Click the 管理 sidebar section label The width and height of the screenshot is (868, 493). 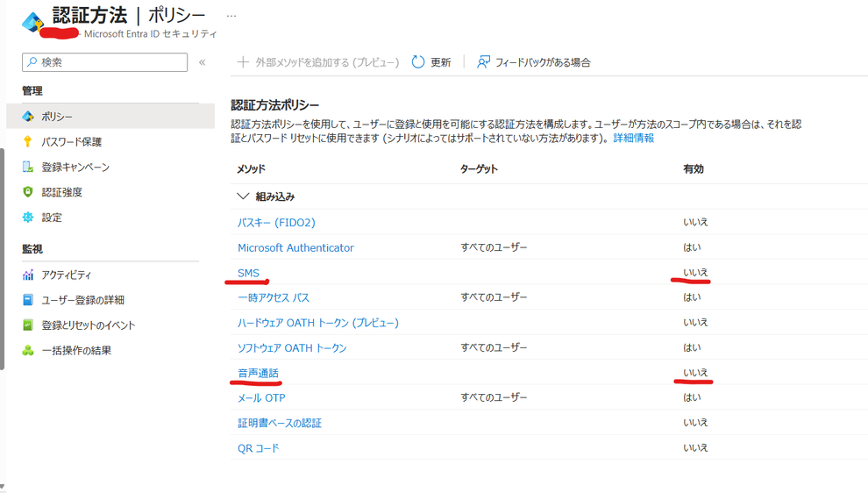point(32,91)
